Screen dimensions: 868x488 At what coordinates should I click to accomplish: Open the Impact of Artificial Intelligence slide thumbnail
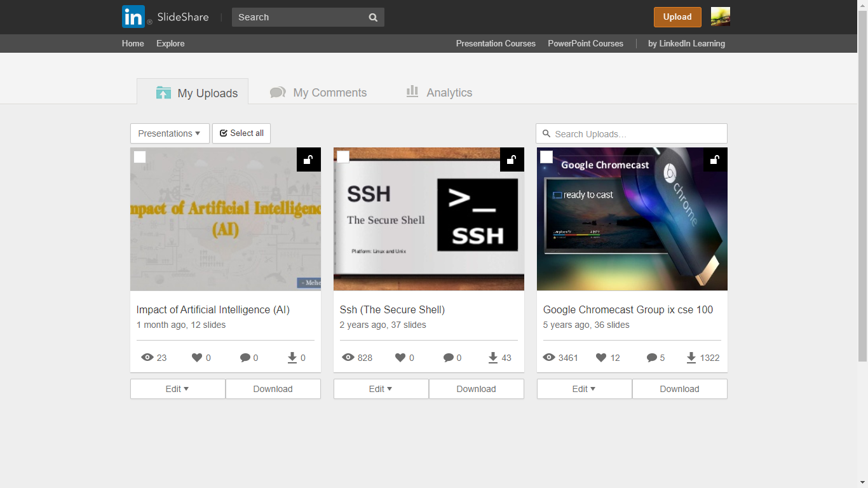coord(226,219)
